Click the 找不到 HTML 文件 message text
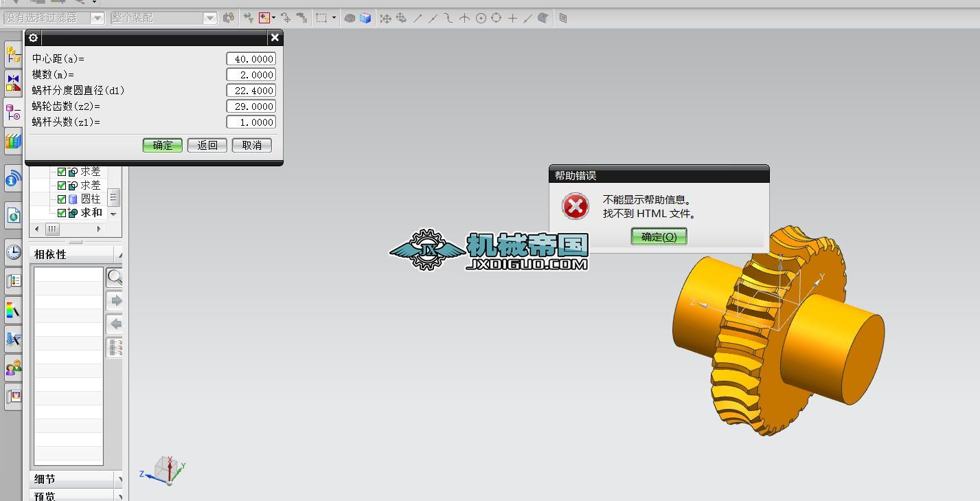Screen dimensions: 980x501 pyautogui.click(x=650, y=214)
